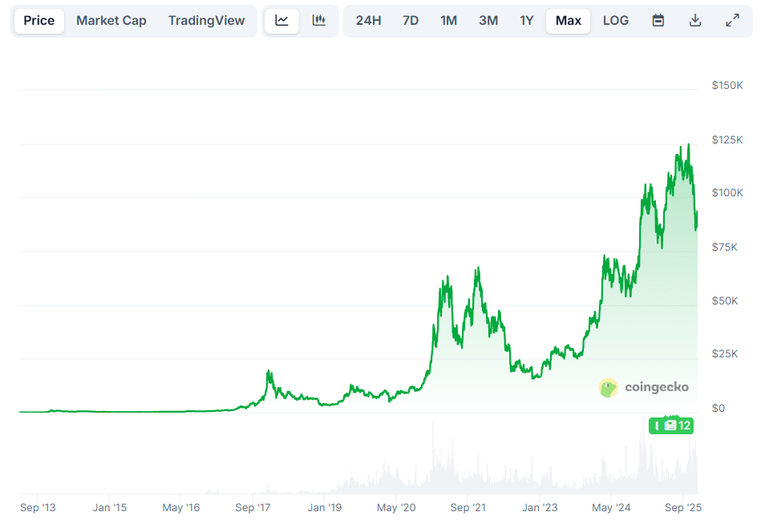Screen dimensions: 761x532
Task: Switch price scale by toggling LOG button
Action: 616,20
